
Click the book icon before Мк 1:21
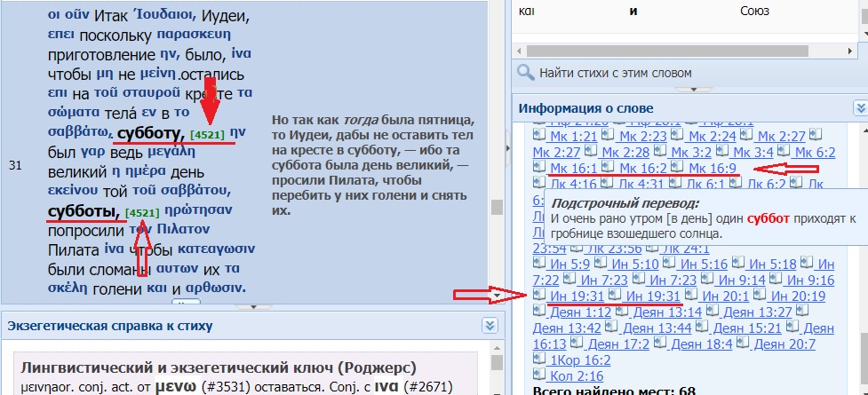pyautogui.click(x=539, y=136)
